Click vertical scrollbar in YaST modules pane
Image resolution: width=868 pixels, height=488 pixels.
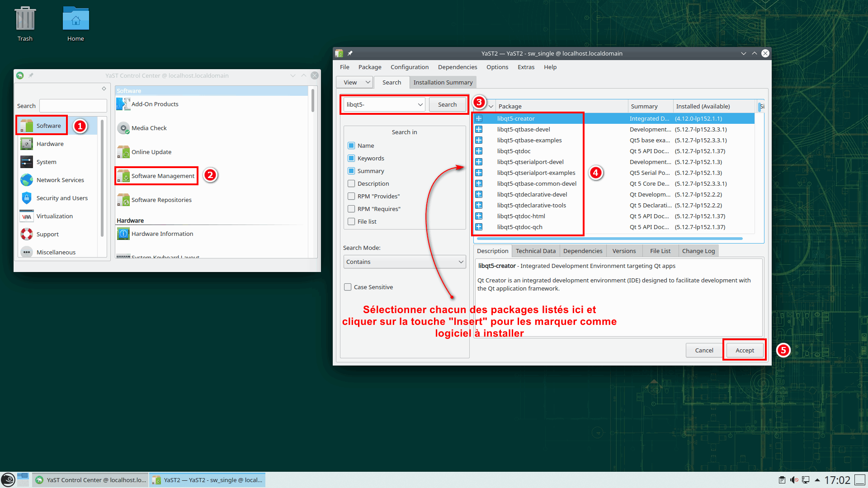(312, 100)
